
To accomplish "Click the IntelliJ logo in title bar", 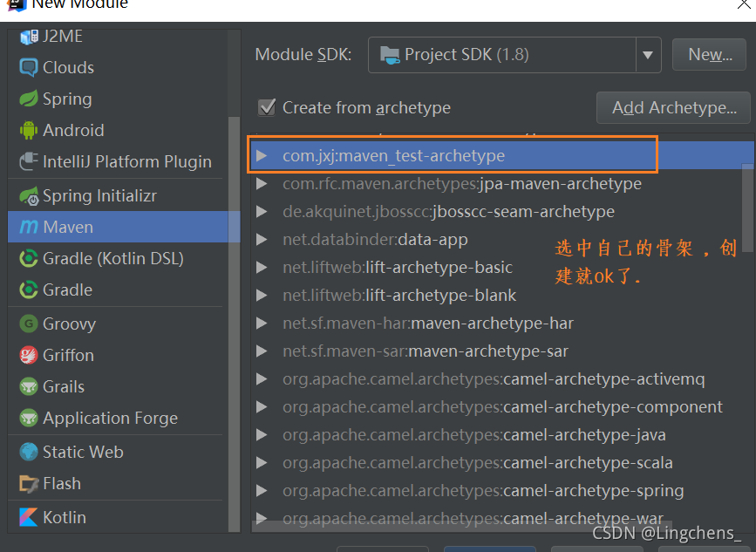I will point(17,5).
